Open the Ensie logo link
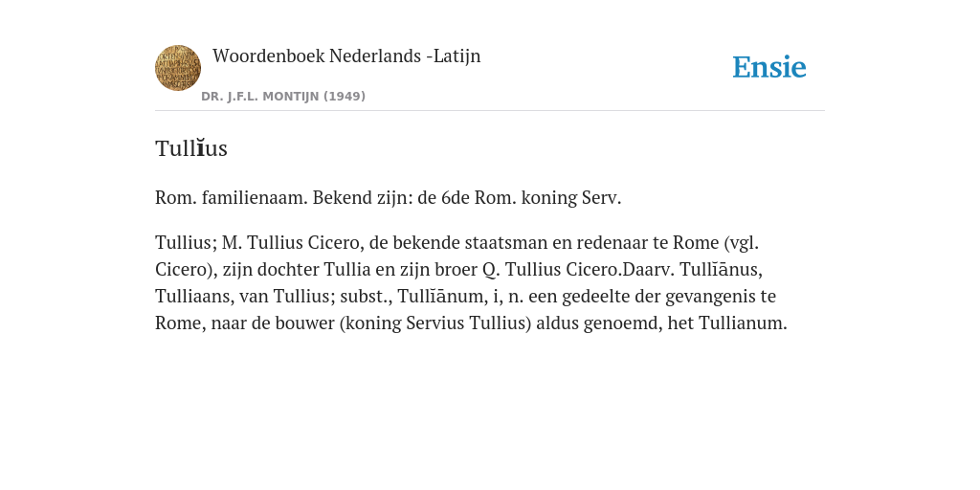Image resolution: width=980 pixels, height=490 pixels. pyautogui.click(x=768, y=67)
